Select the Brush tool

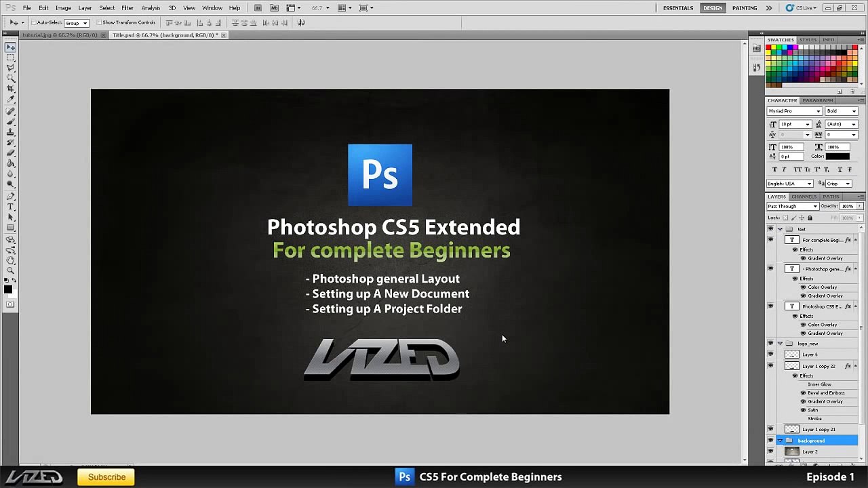click(x=10, y=121)
